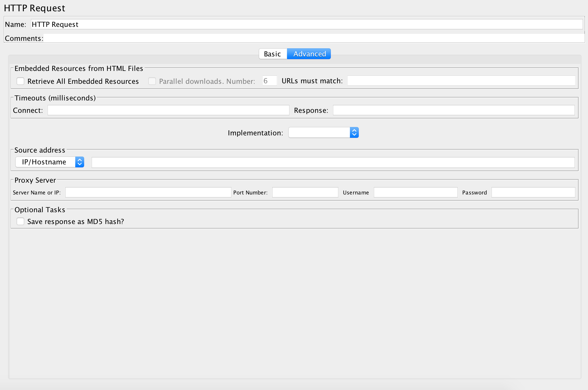
Task: Click the IP/Hostname dropdown arrow button
Action: [x=80, y=162]
